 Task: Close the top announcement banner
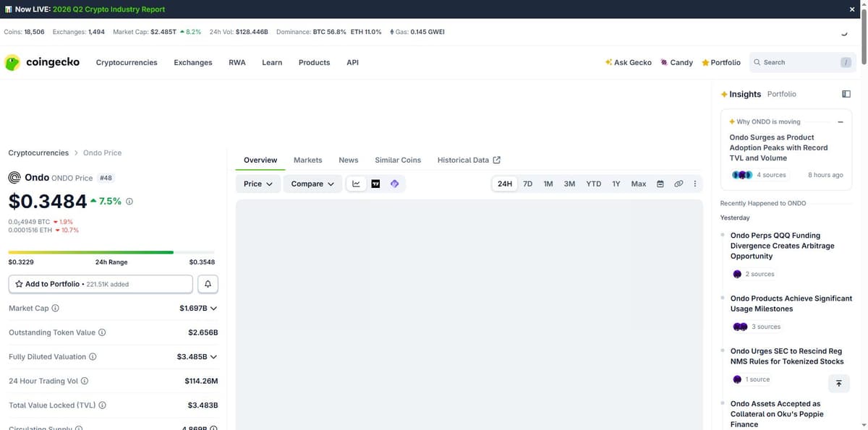(851, 9)
